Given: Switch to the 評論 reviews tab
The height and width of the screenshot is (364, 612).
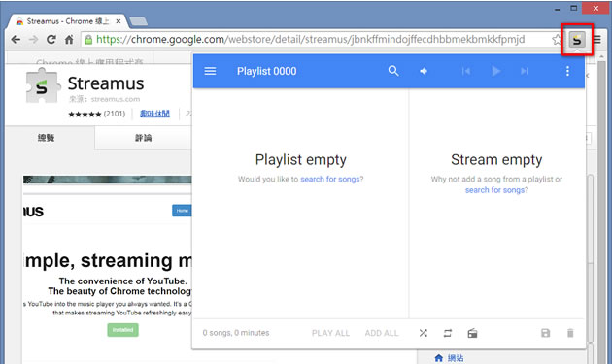Looking at the screenshot, I should pyautogui.click(x=143, y=138).
